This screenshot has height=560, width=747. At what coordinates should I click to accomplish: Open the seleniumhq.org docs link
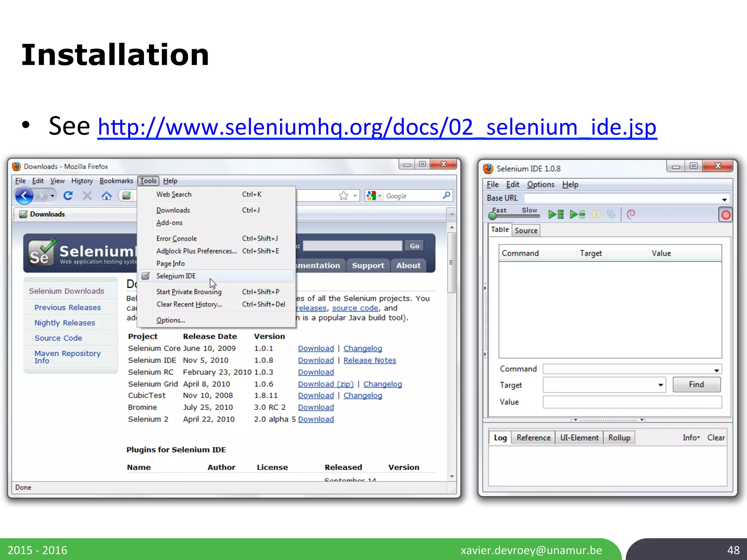point(377,127)
